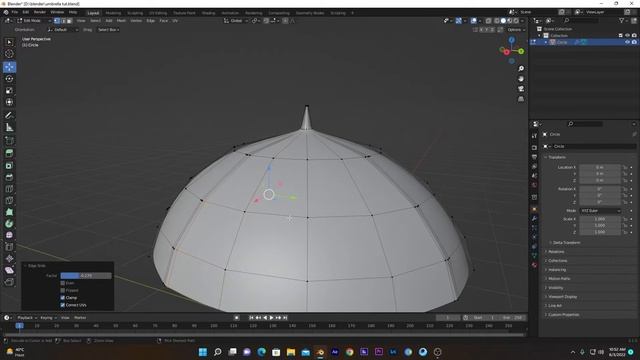Viewport: 640px width, 360px height.
Task: Open the Render menu
Action: [x=40, y=12]
